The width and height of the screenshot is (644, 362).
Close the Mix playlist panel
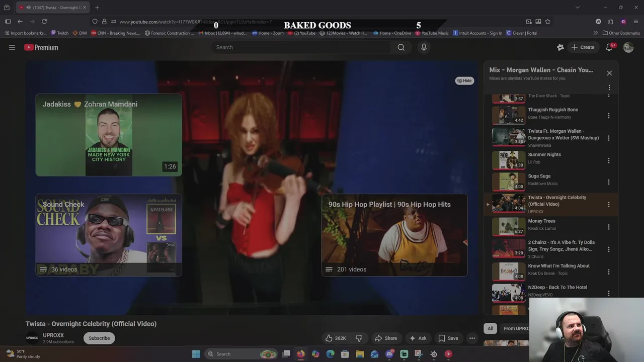tap(609, 73)
